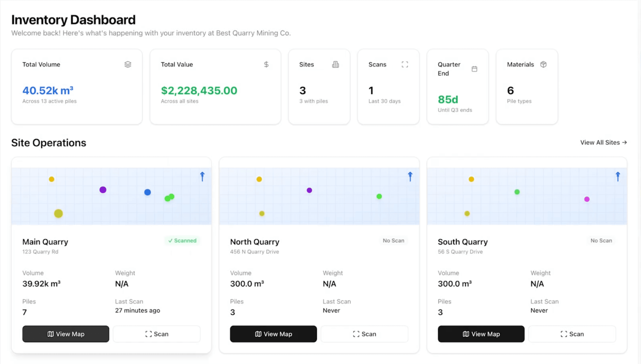Click the purple pile marker on North Quarry map
641x364 pixels.
point(309,190)
